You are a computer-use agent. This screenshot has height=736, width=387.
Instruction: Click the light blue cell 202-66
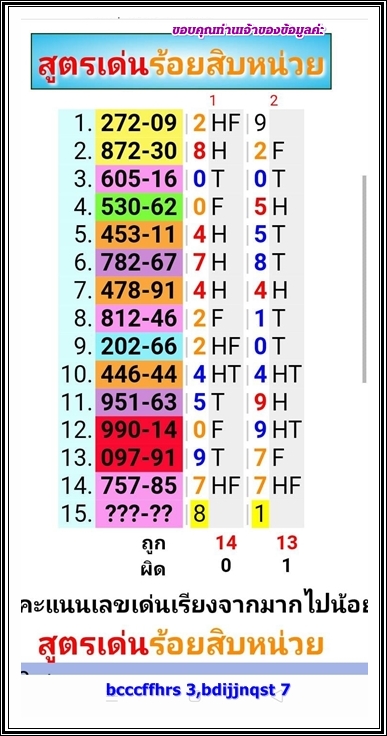pos(139,346)
